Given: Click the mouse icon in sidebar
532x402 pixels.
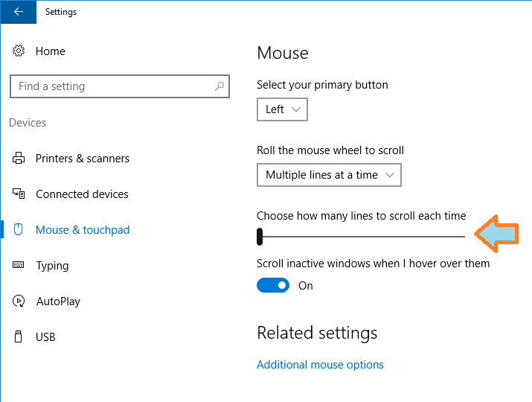Looking at the screenshot, I should (19, 230).
